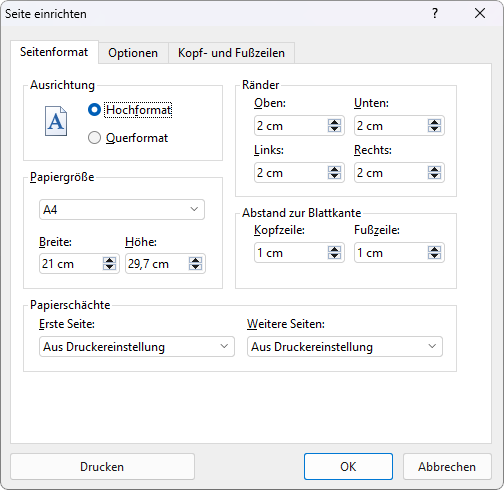The width and height of the screenshot is (504, 490).
Task: Switch to the Optionen tab
Action: coord(133,53)
